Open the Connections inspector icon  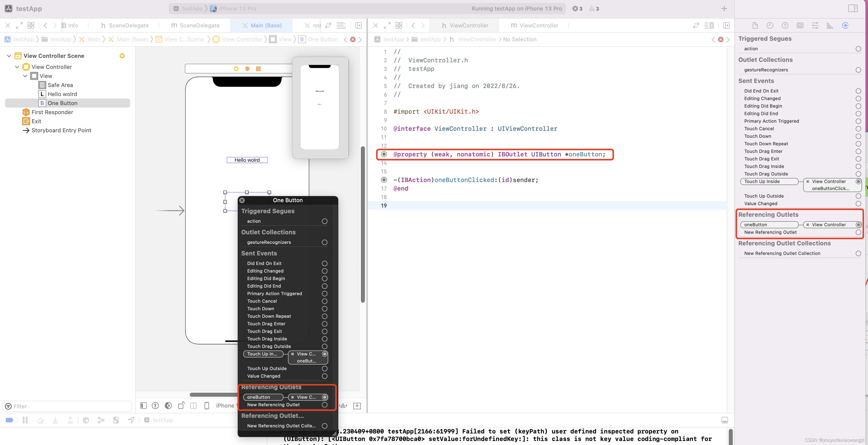coord(845,26)
